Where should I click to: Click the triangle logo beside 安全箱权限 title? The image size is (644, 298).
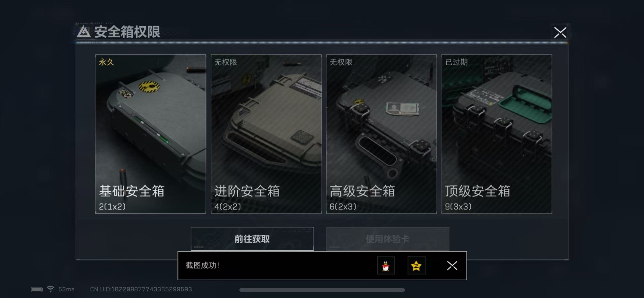point(84,32)
